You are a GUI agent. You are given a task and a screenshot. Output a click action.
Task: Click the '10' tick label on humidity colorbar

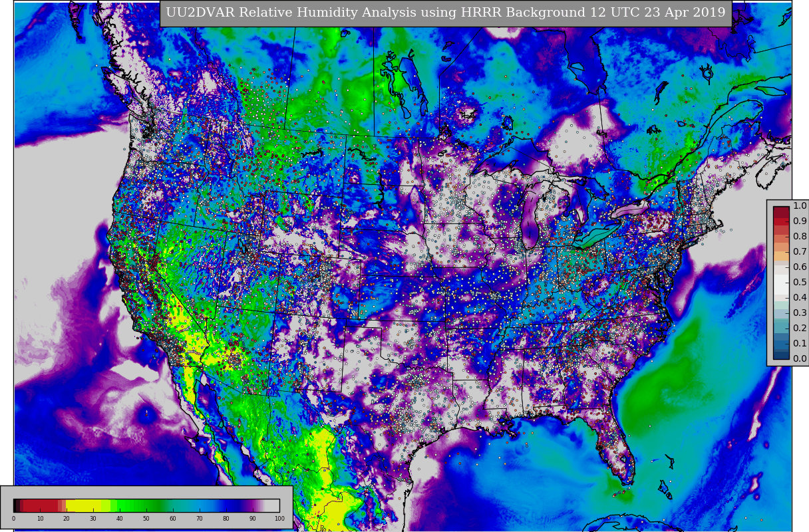point(40,519)
